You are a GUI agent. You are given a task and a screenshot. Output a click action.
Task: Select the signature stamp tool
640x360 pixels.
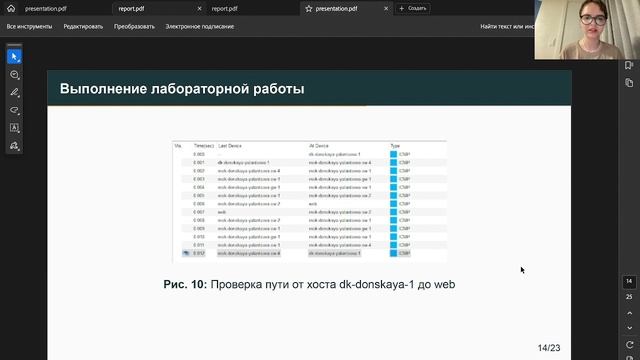[x=14, y=146]
